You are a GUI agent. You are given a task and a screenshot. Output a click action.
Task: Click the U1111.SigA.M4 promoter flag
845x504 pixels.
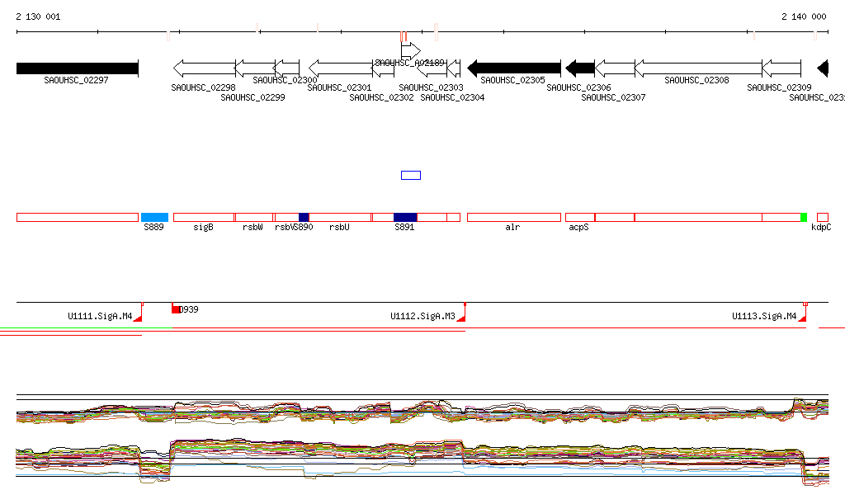point(138,317)
